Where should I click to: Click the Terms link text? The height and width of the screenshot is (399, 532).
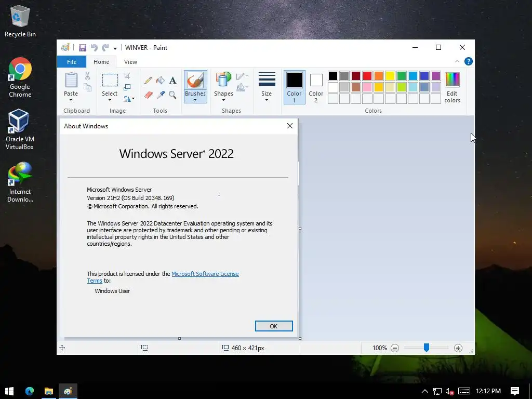point(95,281)
